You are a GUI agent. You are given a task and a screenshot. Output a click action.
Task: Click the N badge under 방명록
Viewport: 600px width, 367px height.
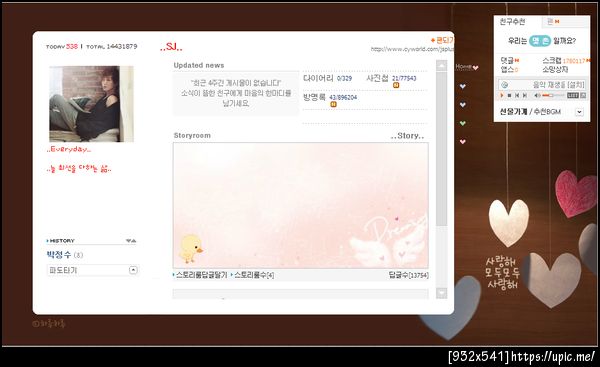pos(333,104)
